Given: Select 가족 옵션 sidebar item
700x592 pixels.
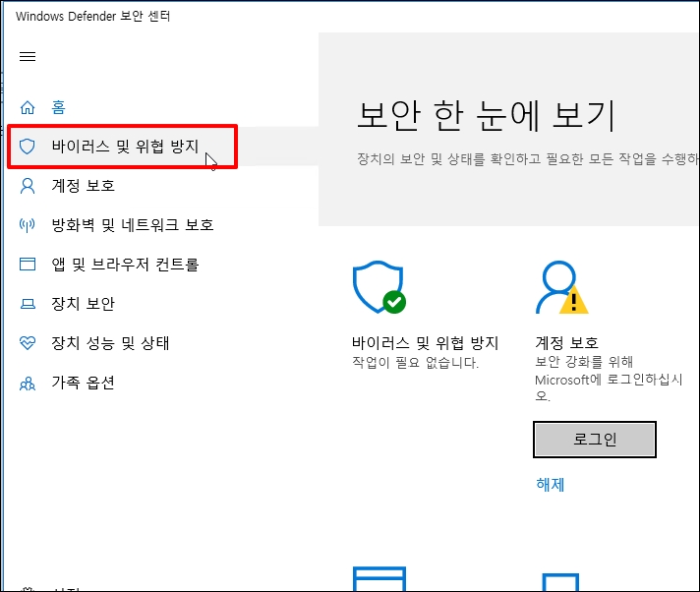Looking at the screenshot, I should tap(84, 383).
